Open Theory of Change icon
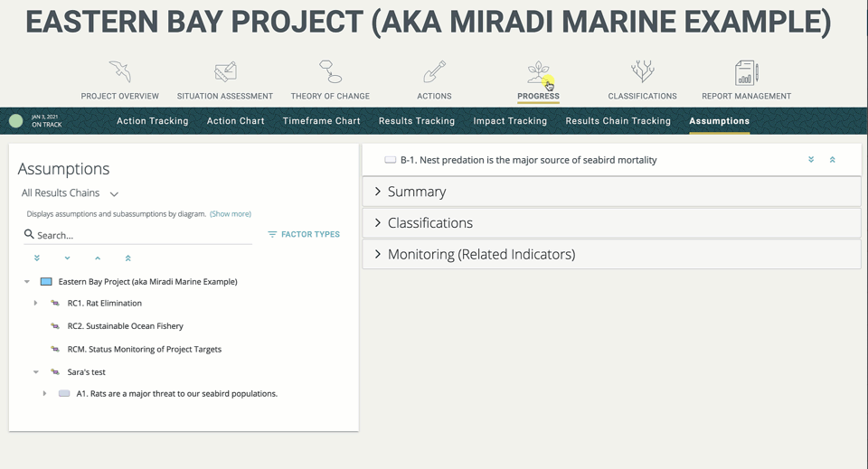 [330, 72]
